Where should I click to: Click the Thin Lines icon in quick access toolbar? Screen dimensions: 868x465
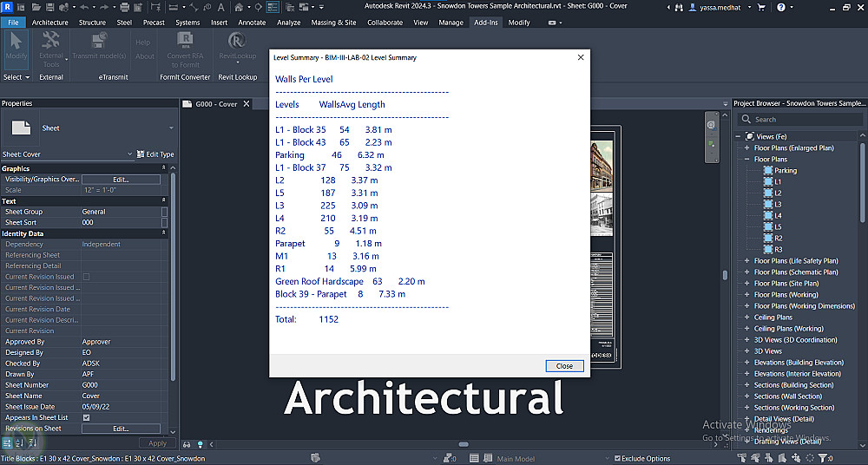273,7
